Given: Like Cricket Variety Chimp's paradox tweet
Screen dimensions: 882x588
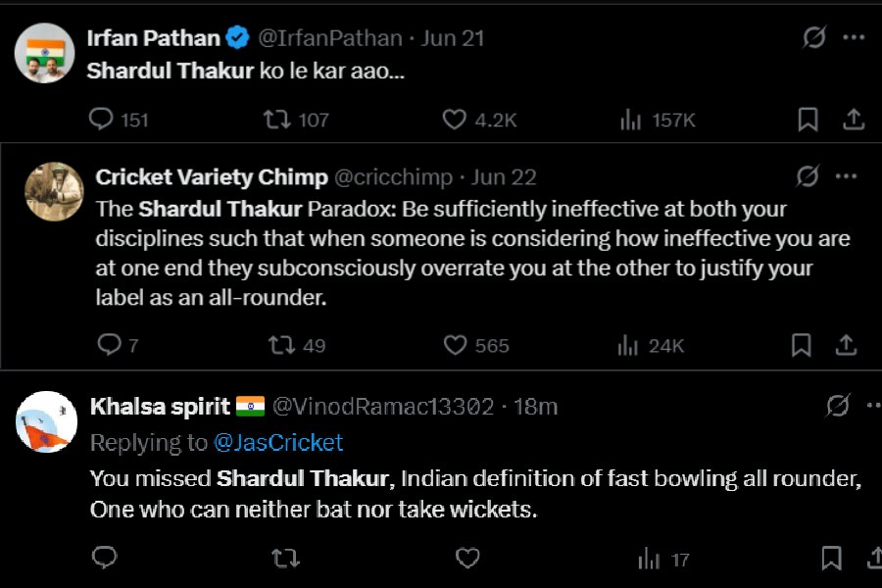Looking at the screenshot, I should point(455,345).
